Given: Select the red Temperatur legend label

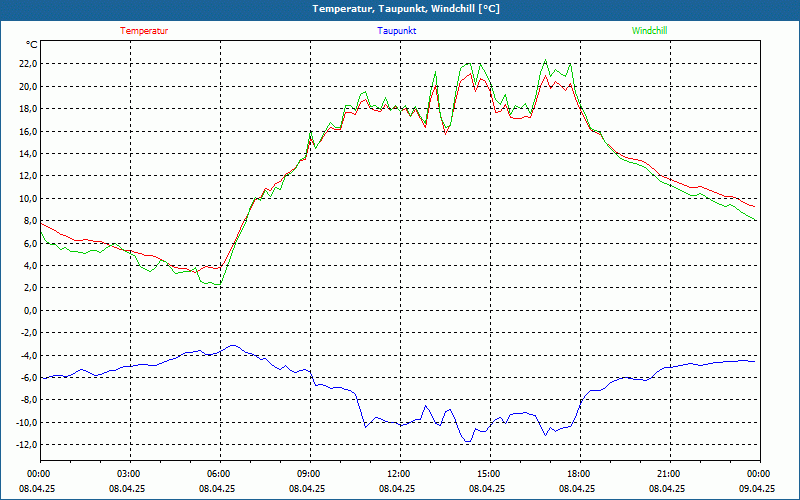Looking at the screenshot, I should 144,31.
